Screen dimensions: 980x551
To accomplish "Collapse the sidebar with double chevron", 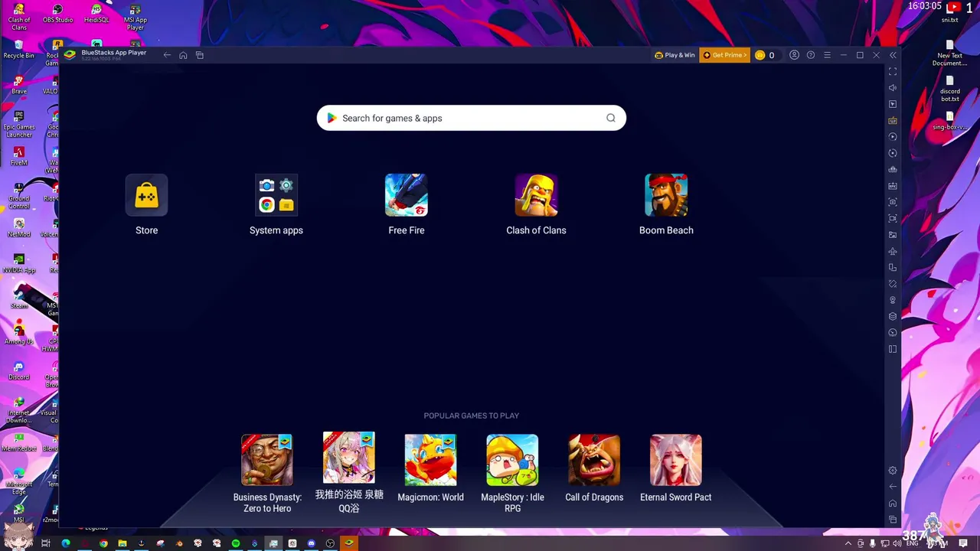I will tap(893, 55).
